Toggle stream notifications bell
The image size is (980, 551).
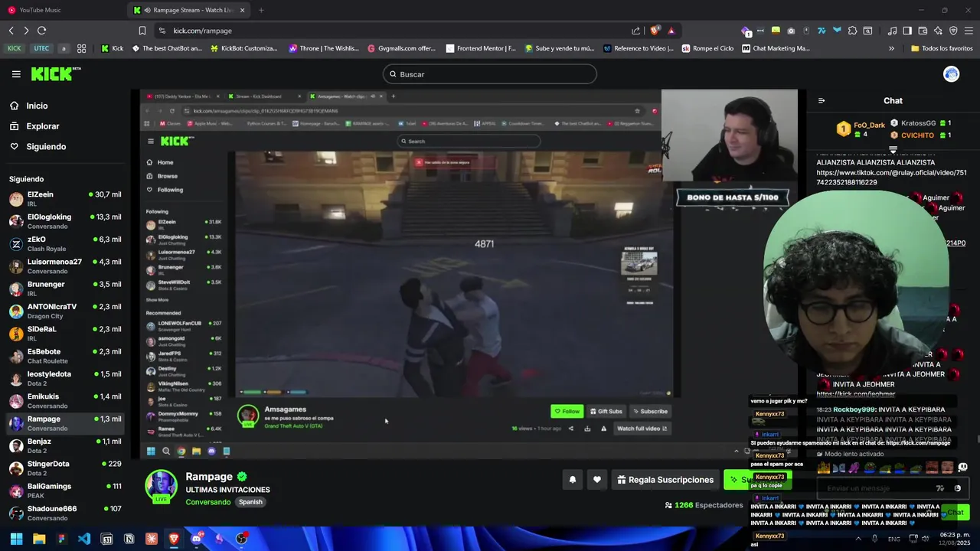[572, 480]
